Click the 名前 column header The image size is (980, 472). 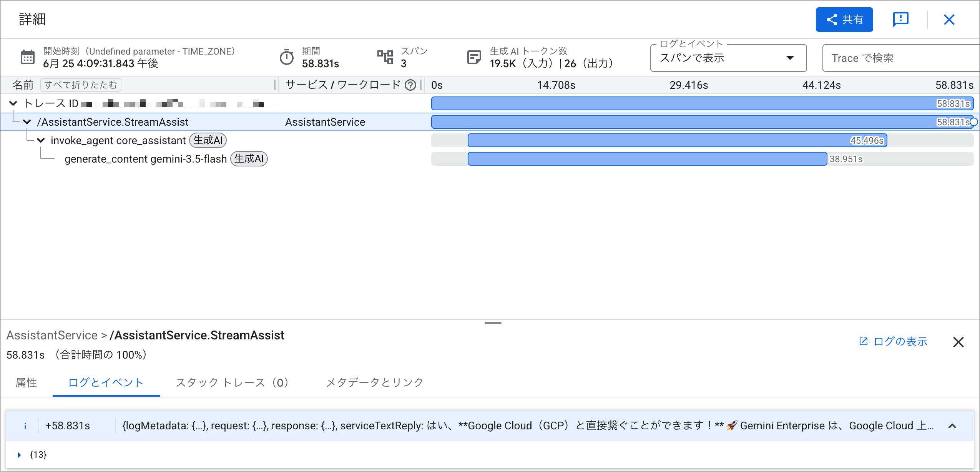(23, 85)
